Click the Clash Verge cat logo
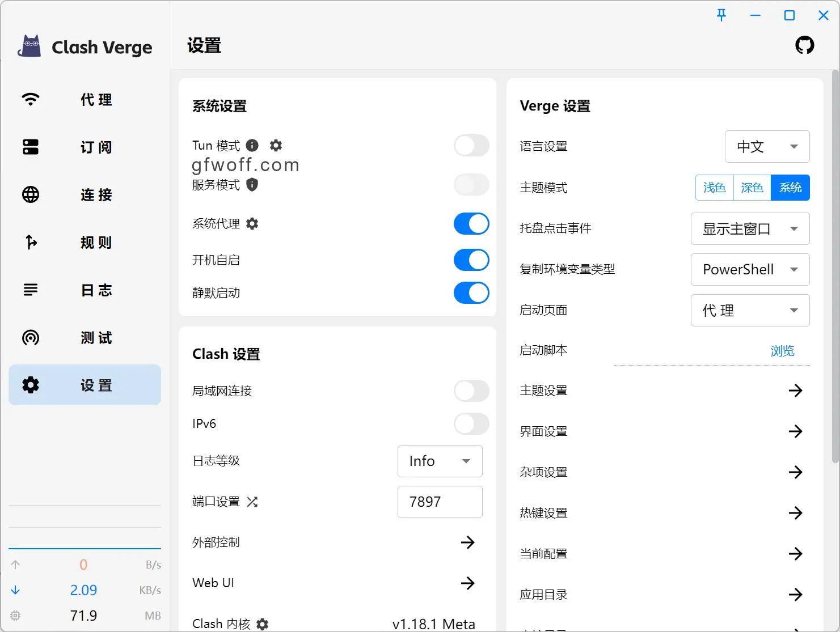The width and height of the screenshot is (840, 632). click(x=29, y=46)
